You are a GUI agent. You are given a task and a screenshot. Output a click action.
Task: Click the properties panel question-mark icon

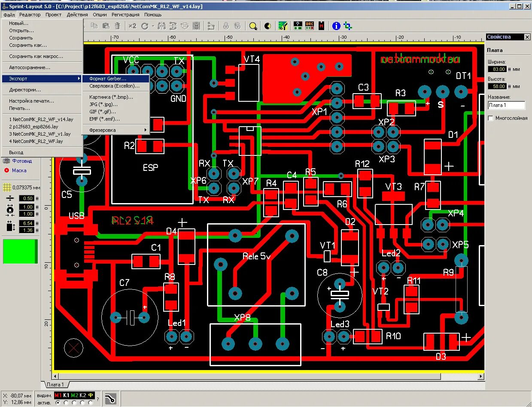click(298, 26)
